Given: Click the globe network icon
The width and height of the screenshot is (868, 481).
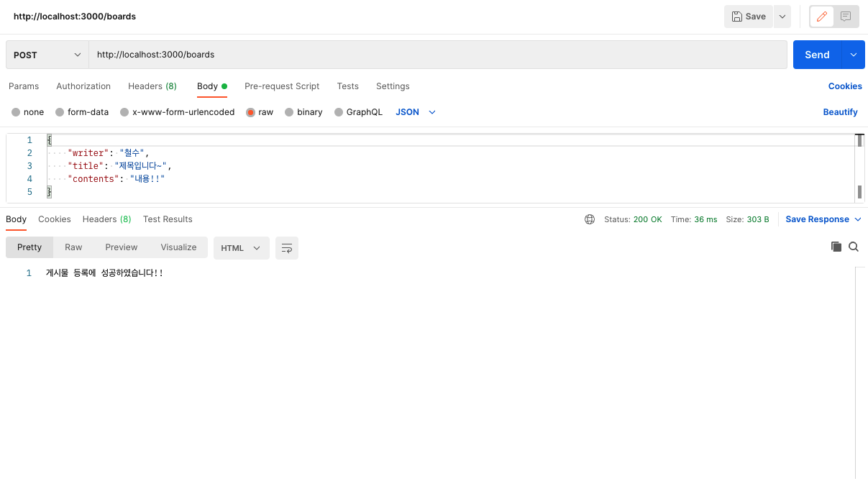Looking at the screenshot, I should pos(590,219).
